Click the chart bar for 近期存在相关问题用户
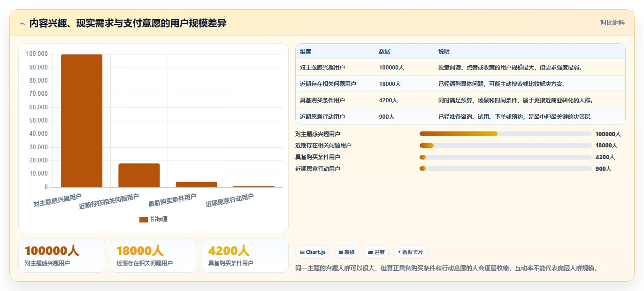The image size is (644, 291). pos(139,175)
